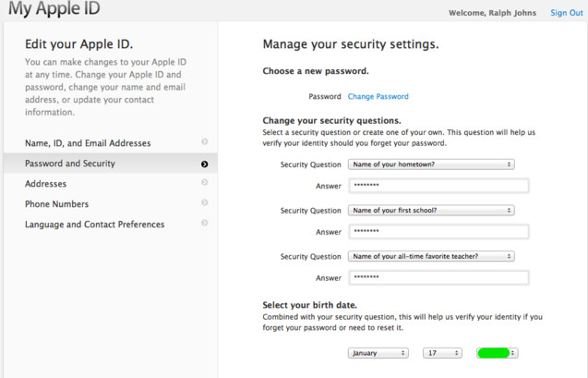
Task: Open Language and Contact Preferences section
Action: pyautogui.click(x=94, y=225)
